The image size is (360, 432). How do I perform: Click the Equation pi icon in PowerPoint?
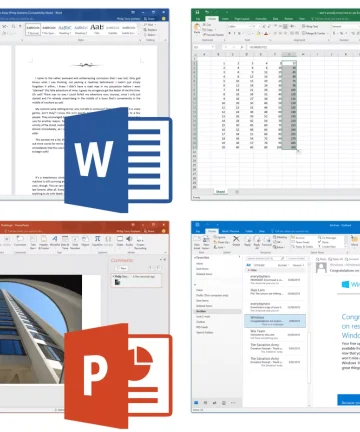[x=97, y=239]
